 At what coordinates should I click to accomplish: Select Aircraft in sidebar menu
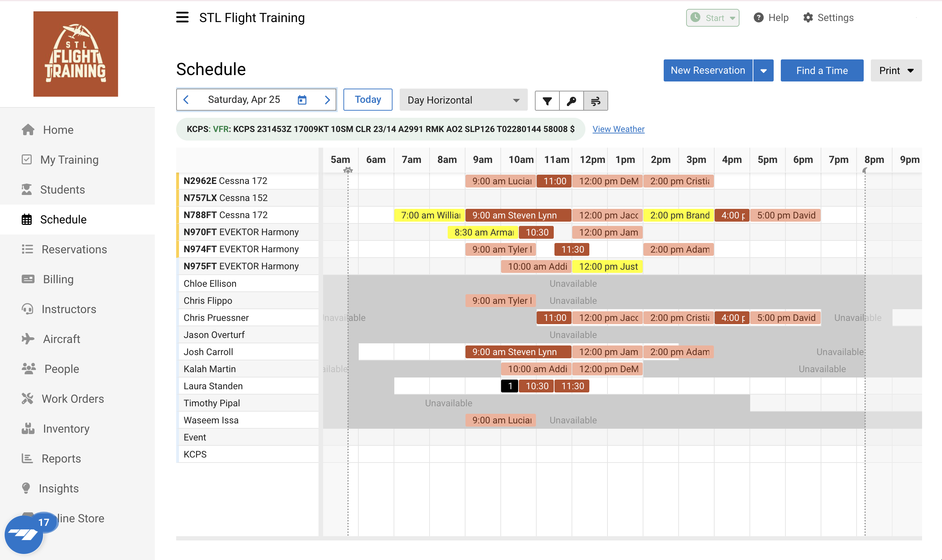[x=61, y=339]
